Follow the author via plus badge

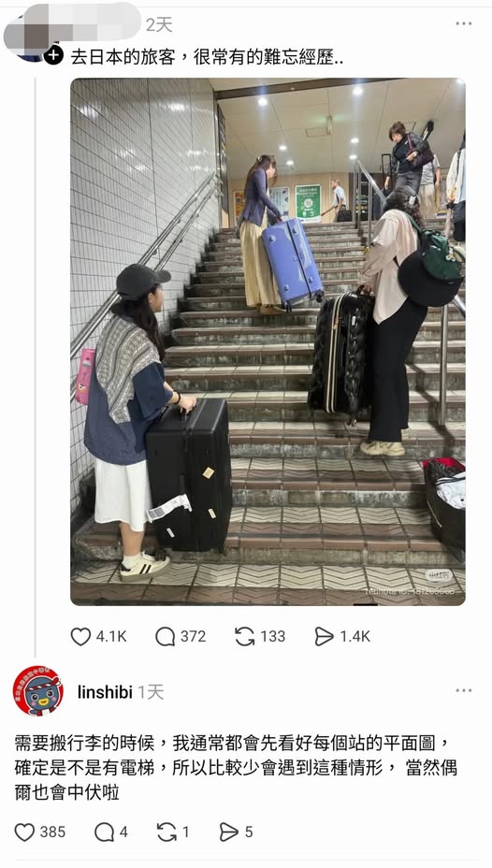[x=53, y=55]
